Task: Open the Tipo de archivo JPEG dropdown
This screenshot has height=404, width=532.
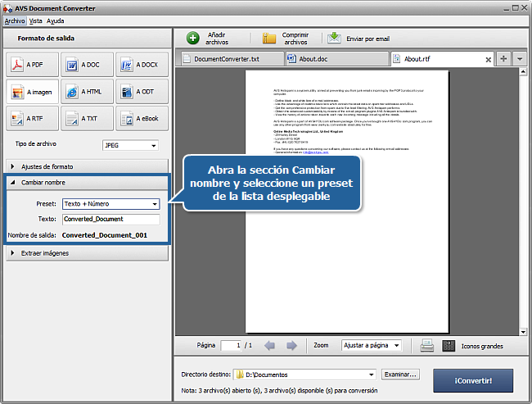Action: click(130, 145)
